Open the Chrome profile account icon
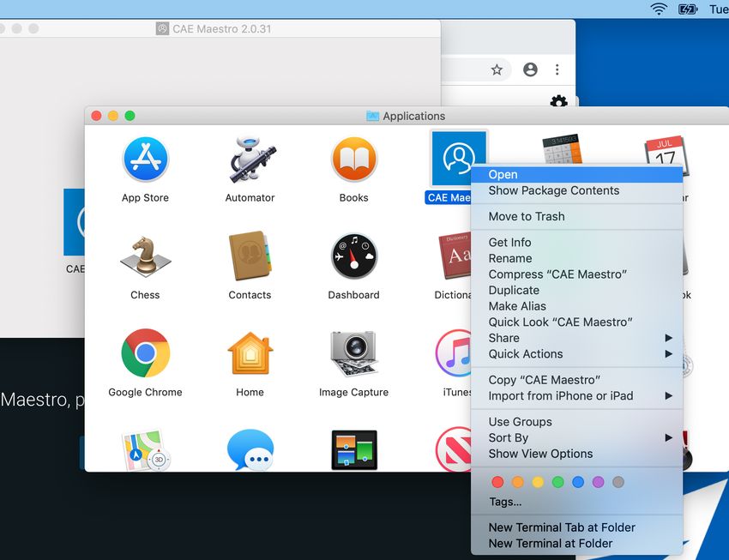Viewport: 729px width, 560px height. point(530,69)
